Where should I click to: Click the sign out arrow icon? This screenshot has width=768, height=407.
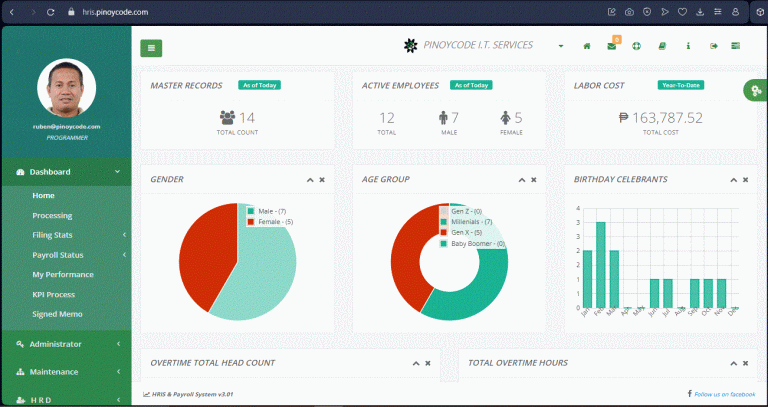pos(714,46)
